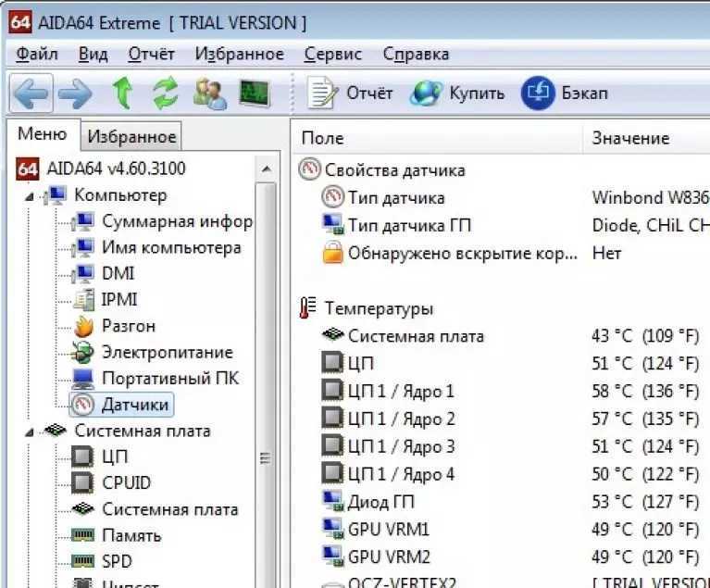Open the Файл menu
Image resolution: width=710 pixels, height=588 pixels.
click(x=37, y=54)
